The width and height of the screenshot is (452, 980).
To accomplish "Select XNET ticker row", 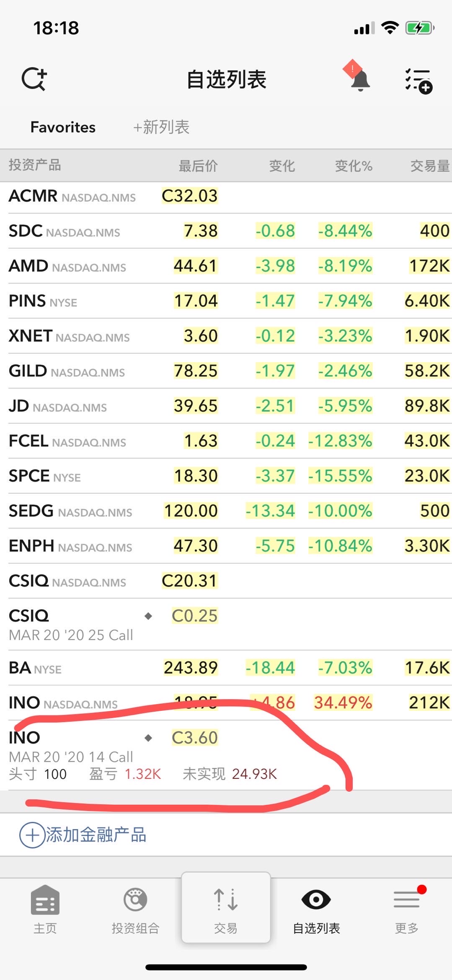I will pyautogui.click(x=226, y=336).
